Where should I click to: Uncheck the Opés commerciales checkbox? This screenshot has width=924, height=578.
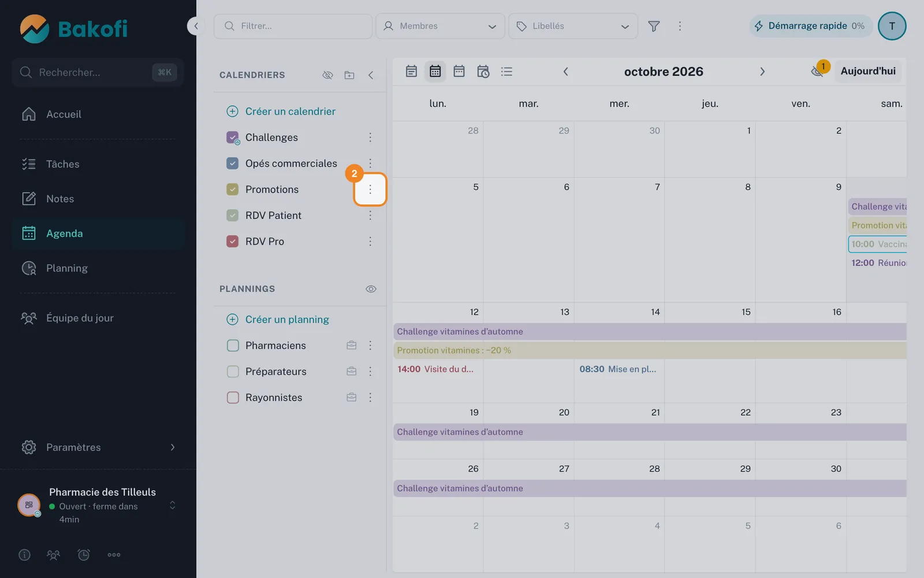point(233,164)
